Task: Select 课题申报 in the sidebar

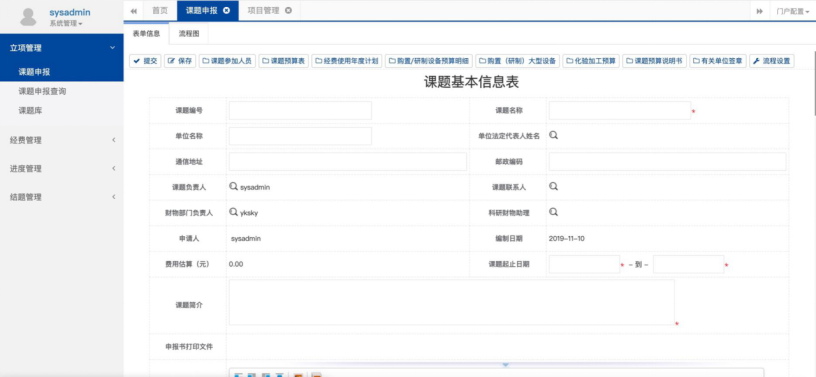Action: [x=61, y=72]
